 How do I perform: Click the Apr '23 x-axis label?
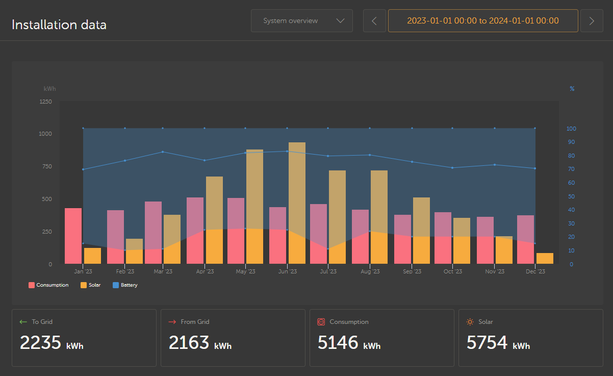205,271
